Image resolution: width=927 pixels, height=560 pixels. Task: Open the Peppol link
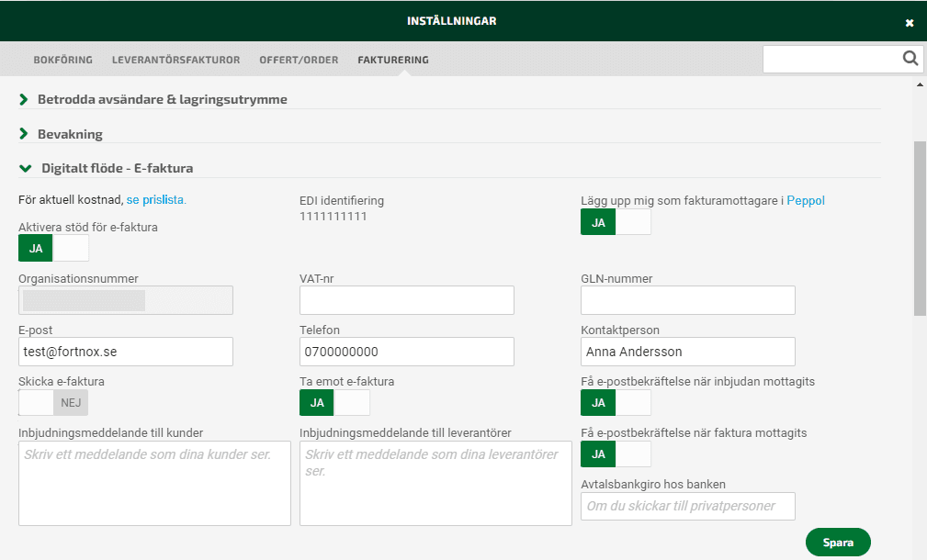point(805,201)
